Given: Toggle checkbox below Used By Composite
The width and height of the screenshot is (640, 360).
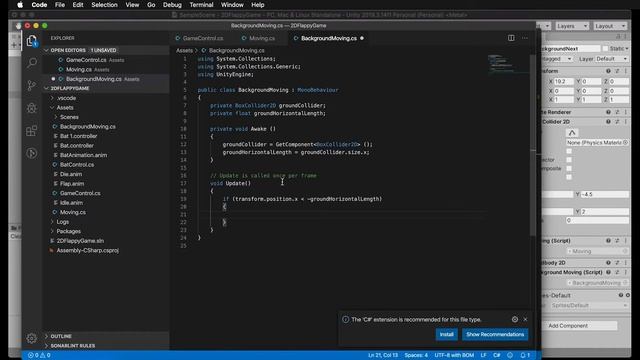Looking at the screenshot, I should (x=569, y=177).
